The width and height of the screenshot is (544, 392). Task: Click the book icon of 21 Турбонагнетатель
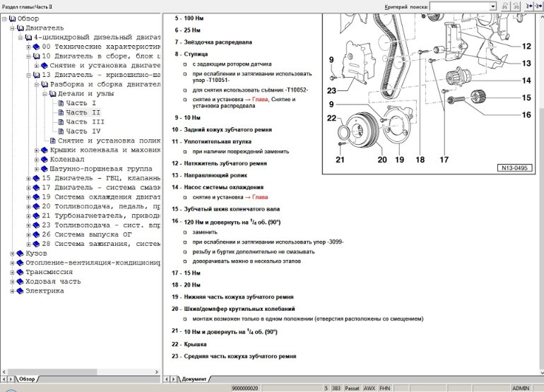37,215
